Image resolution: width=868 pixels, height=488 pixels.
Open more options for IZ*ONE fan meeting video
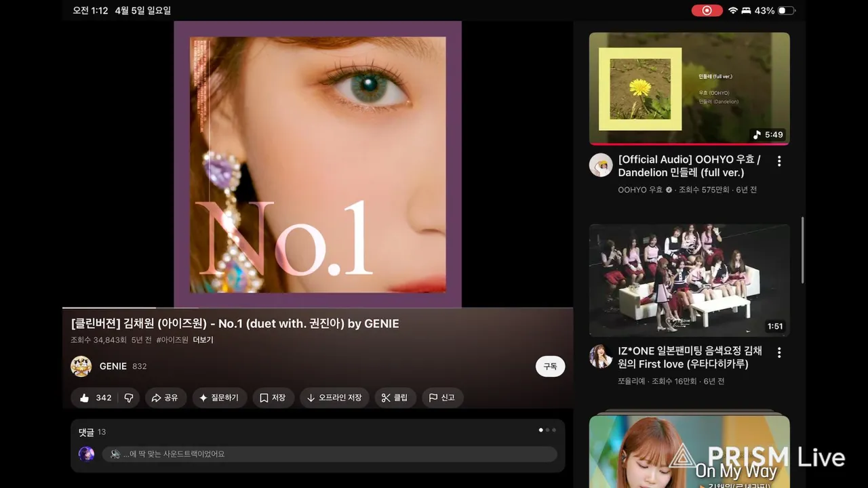point(779,352)
